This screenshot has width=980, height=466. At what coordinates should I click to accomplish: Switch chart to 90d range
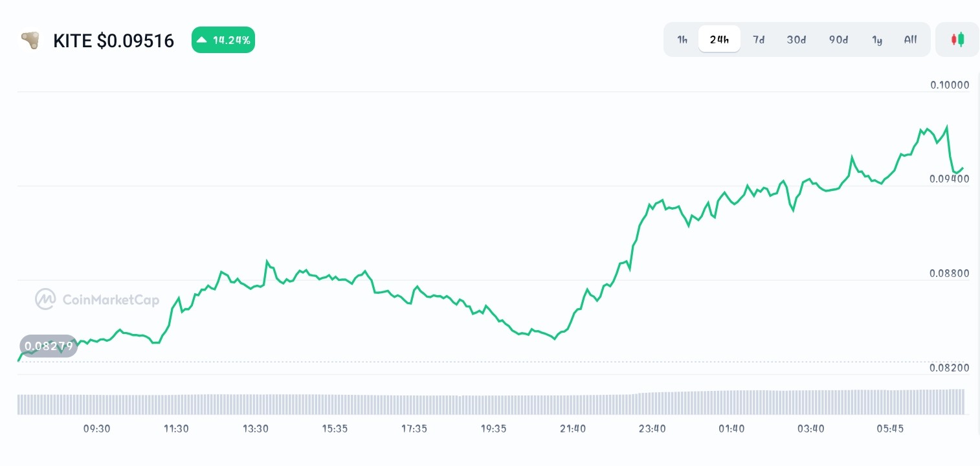point(838,39)
